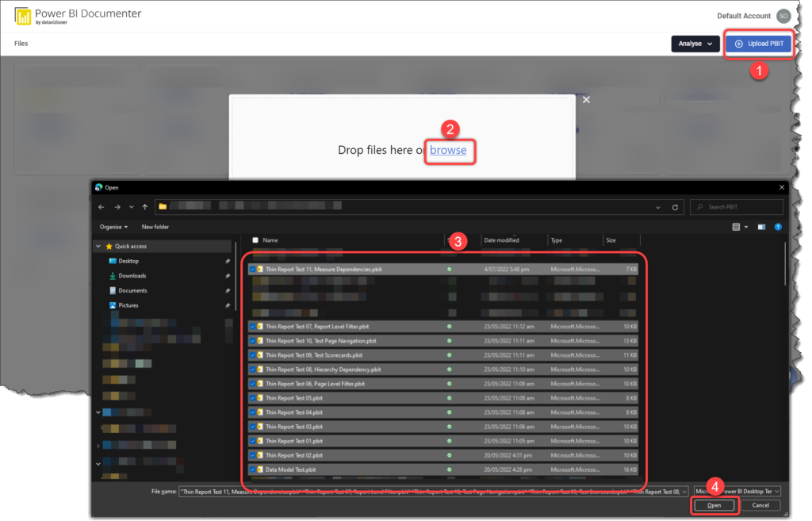Viewport: 812px width, 521px height.
Task: Click New folder in the toolbar
Action: (x=155, y=227)
